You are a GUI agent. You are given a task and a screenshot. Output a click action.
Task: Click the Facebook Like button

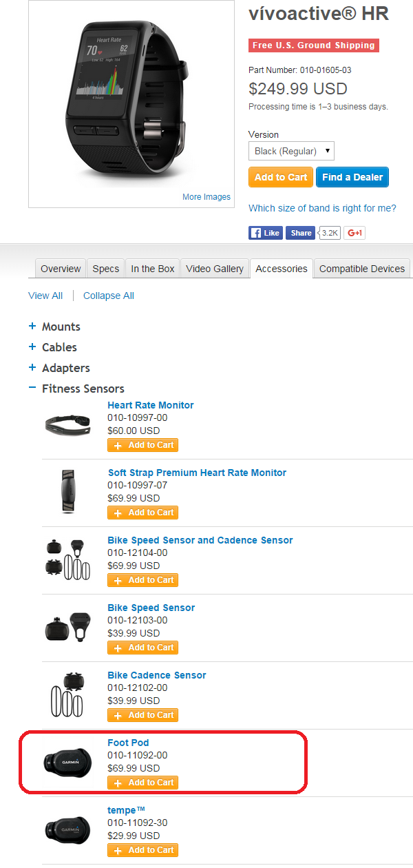pos(266,233)
